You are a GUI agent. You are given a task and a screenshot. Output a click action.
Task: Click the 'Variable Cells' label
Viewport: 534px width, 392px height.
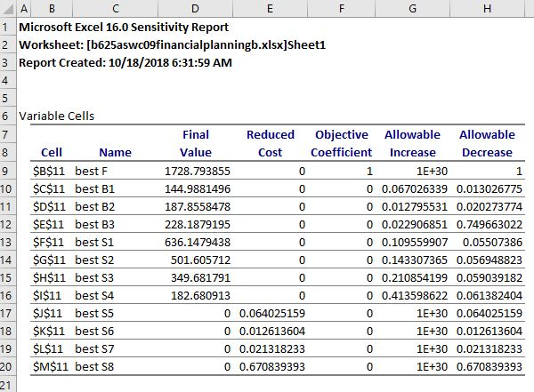[x=57, y=116]
